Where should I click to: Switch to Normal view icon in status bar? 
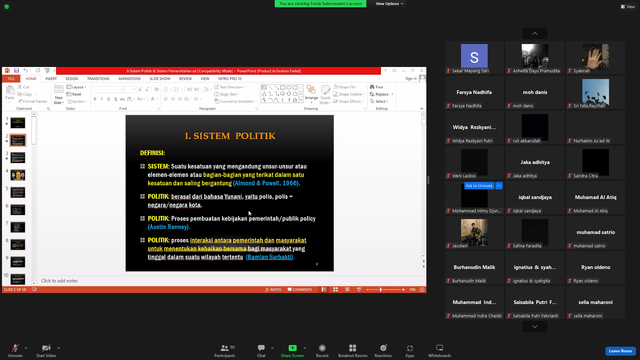pyautogui.click(x=324, y=289)
